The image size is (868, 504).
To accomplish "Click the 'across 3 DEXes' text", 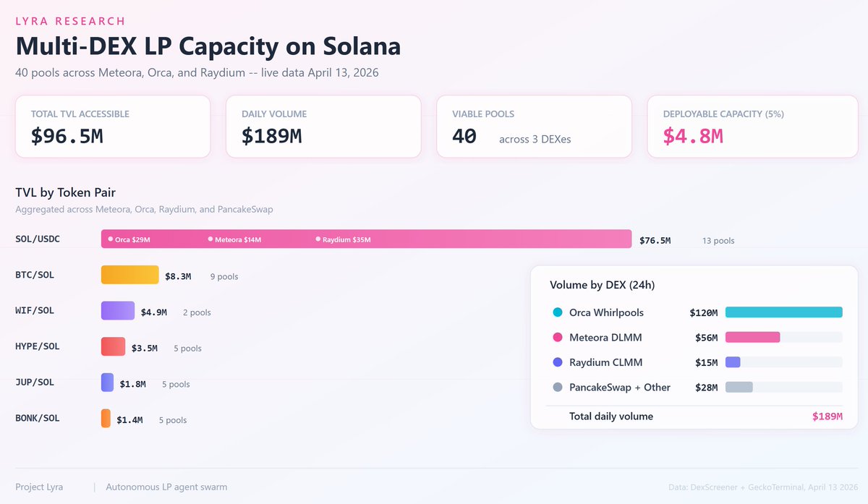I will tap(535, 139).
